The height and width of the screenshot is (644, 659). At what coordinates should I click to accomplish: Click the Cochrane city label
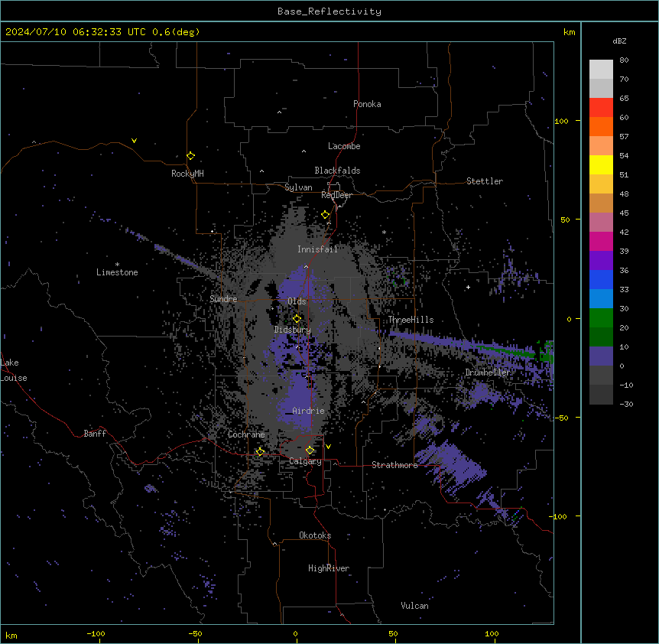246,434
